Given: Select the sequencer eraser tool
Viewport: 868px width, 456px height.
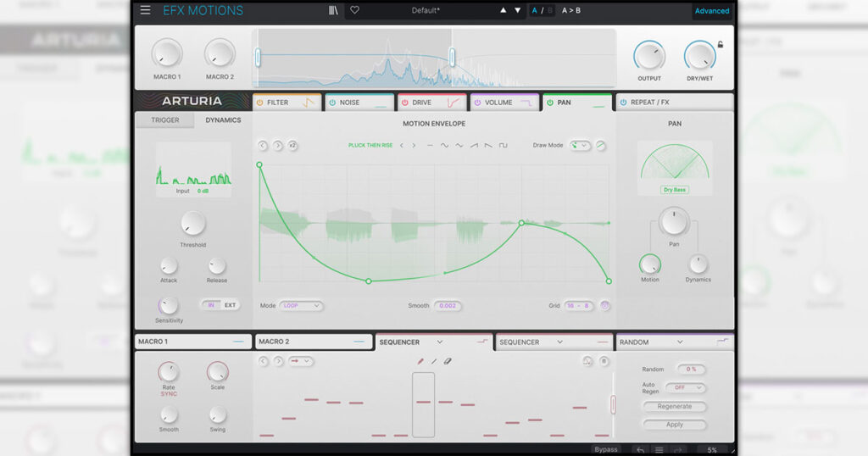Looking at the screenshot, I should (x=448, y=361).
